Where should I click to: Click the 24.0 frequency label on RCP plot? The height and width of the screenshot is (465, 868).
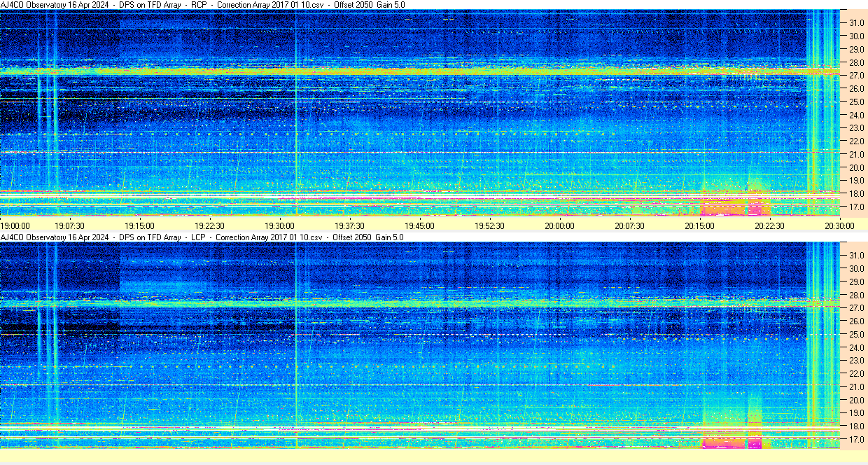(x=857, y=115)
